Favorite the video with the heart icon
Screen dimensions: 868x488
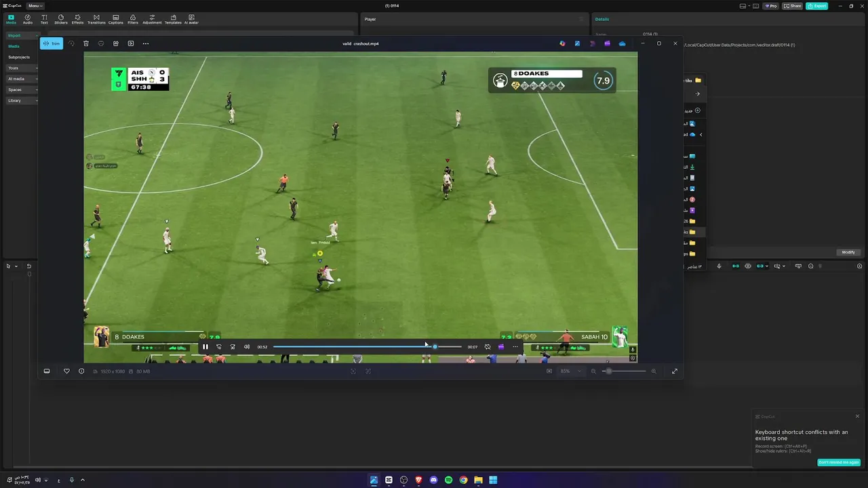pyautogui.click(x=66, y=371)
